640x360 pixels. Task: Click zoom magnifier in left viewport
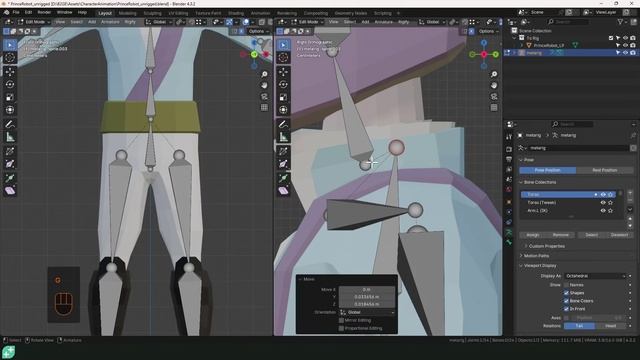pos(264,74)
